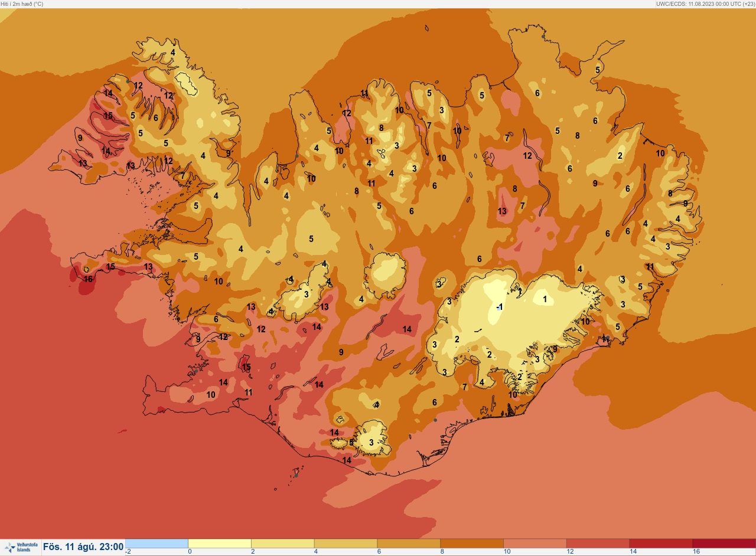Viewport: 756px width, 556px height.
Task: Click the -1 temperature value on the glacier
Action: coord(500,307)
